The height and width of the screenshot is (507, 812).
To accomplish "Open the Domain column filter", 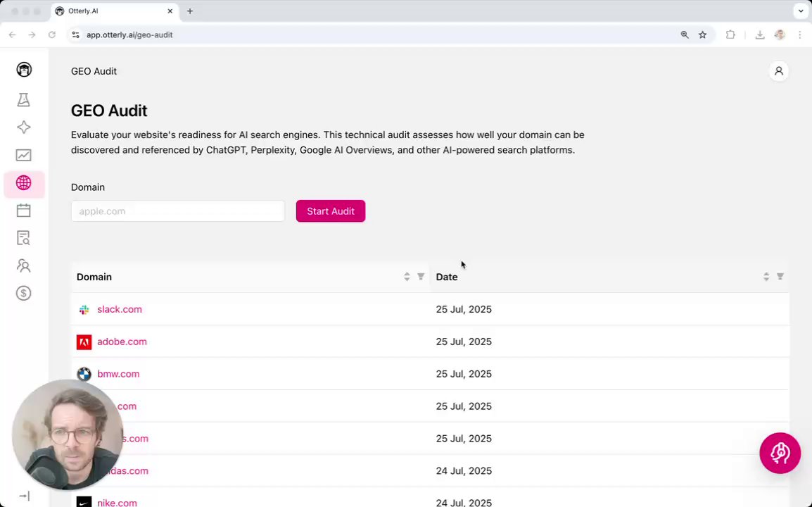I will click(x=421, y=277).
